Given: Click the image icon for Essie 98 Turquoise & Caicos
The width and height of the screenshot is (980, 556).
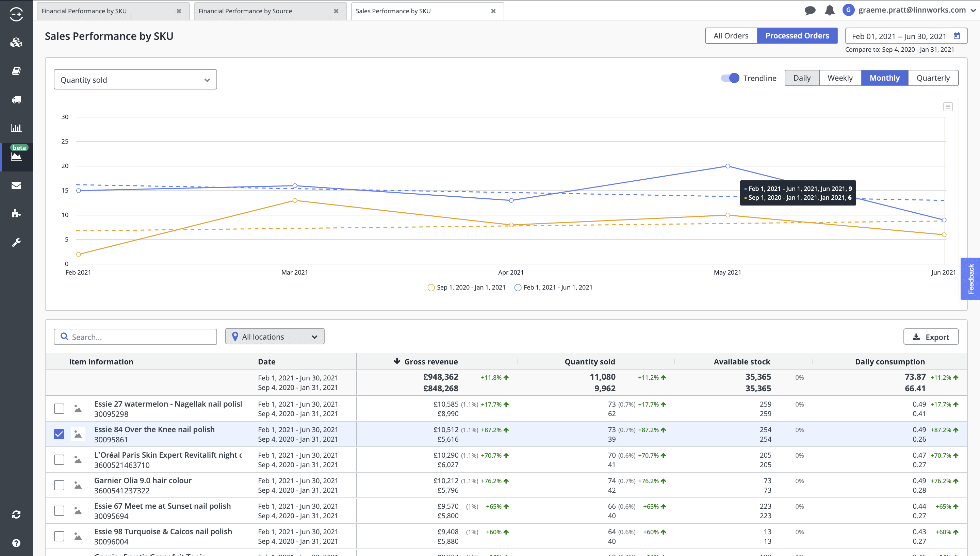Looking at the screenshot, I should click(x=78, y=537).
